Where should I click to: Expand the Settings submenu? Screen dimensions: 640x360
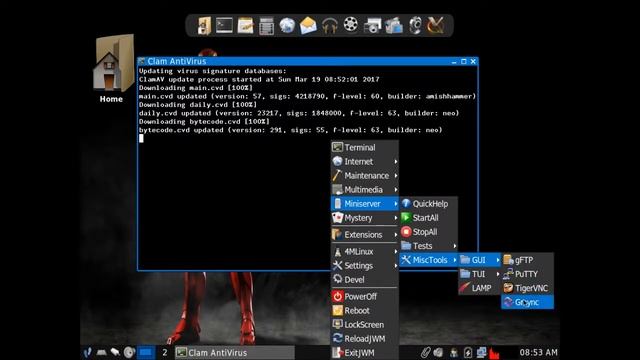[364, 266]
